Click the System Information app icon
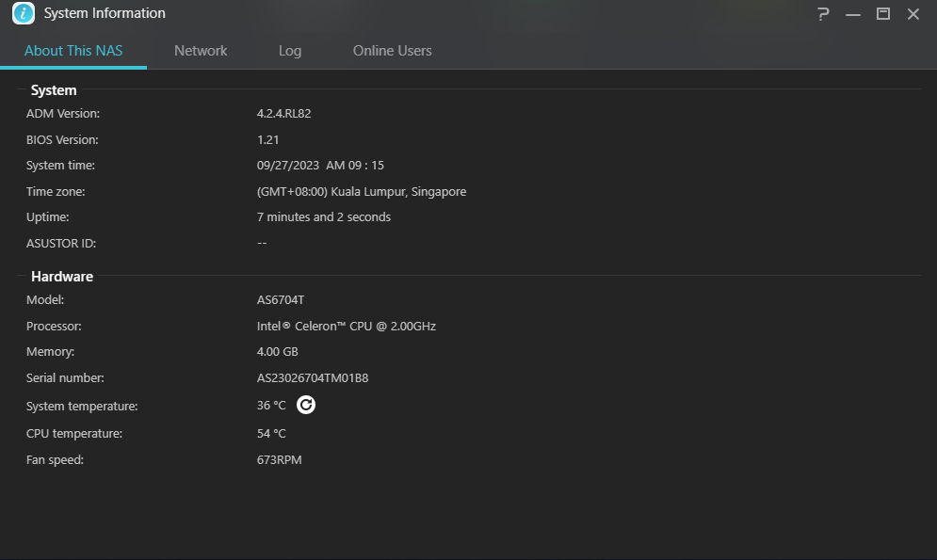 coord(24,13)
